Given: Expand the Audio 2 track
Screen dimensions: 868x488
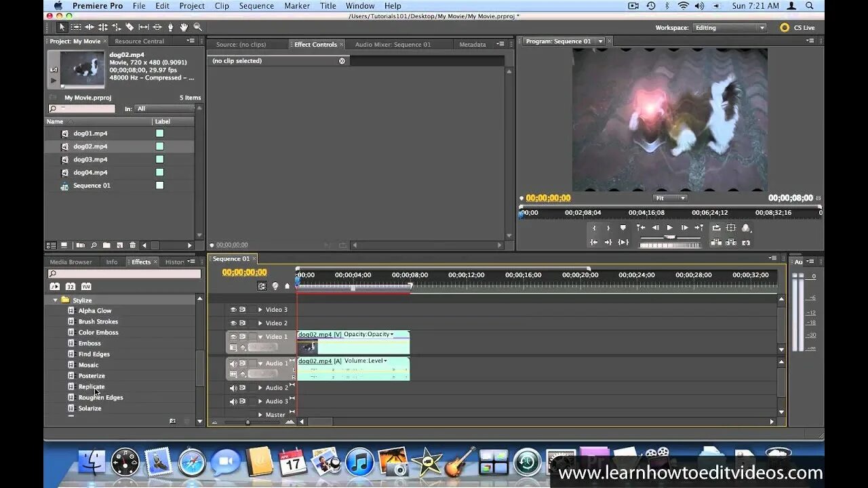Looking at the screenshot, I should click(260, 388).
